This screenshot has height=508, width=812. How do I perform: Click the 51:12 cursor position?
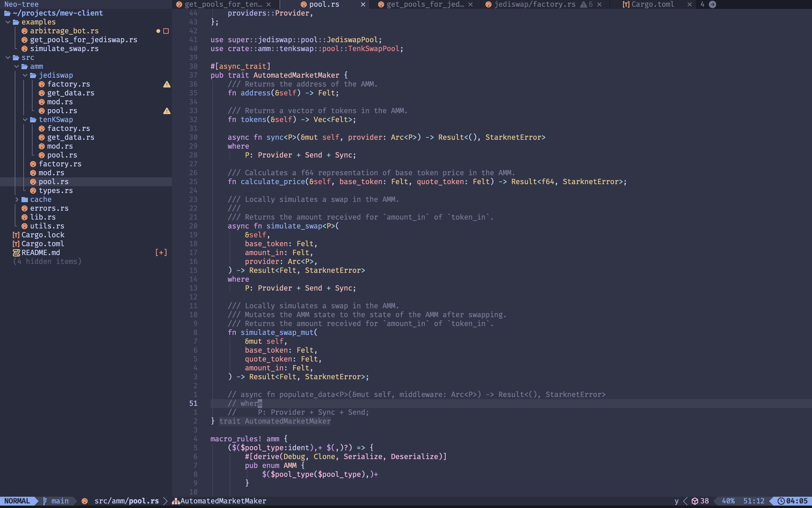(754, 501)
